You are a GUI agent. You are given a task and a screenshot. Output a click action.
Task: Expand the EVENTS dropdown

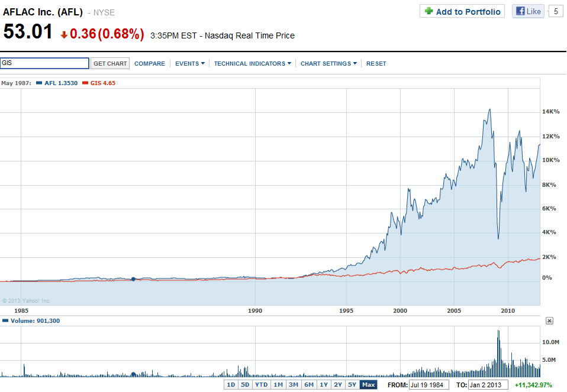[x=190, y=64]
